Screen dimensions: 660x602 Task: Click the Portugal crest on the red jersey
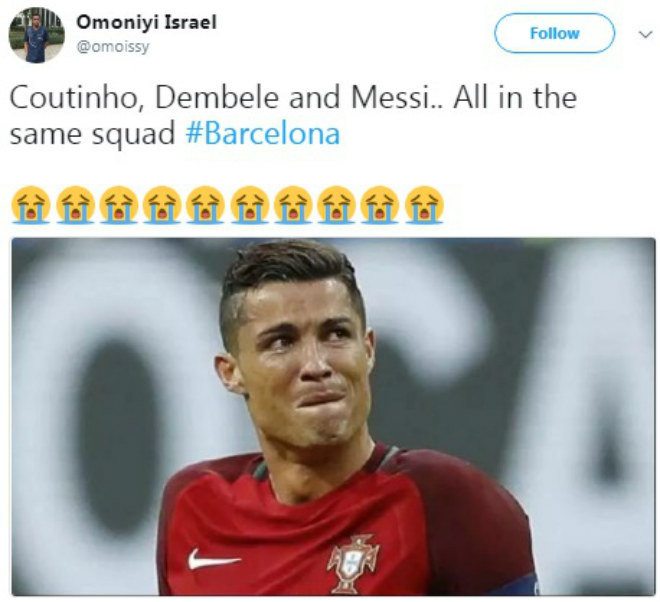(352, 563)
